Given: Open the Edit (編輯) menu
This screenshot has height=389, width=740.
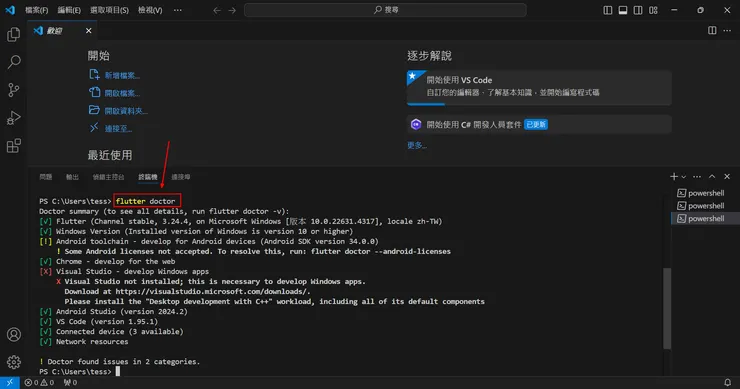Looking at the screenshot, I should 69,10.
